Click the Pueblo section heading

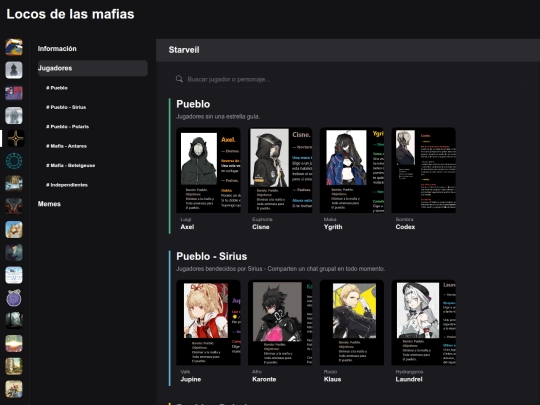tap(193, 104)
